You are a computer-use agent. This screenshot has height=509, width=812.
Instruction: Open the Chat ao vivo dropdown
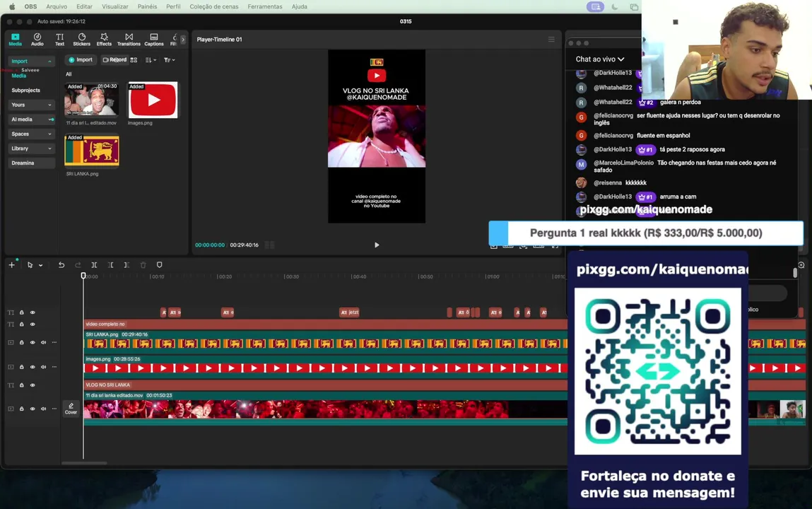(x=600, y=59)
